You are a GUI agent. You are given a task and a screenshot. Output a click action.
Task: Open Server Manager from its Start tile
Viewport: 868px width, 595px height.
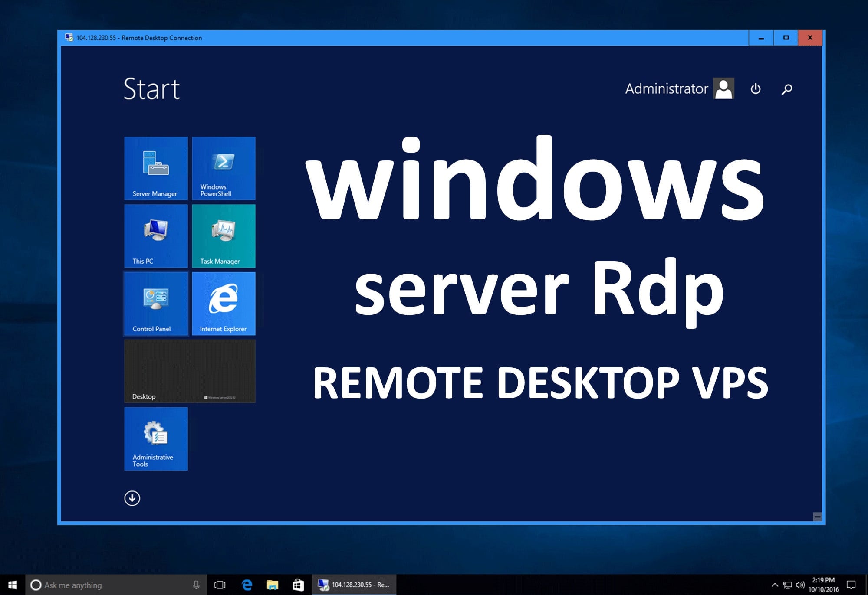point(155,169)
